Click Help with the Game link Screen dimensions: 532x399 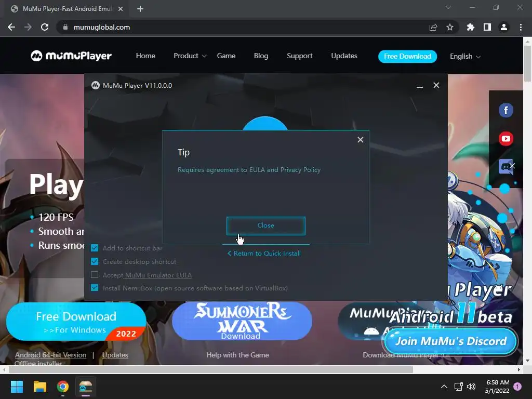pyautogui.click(x=237, y=355)
